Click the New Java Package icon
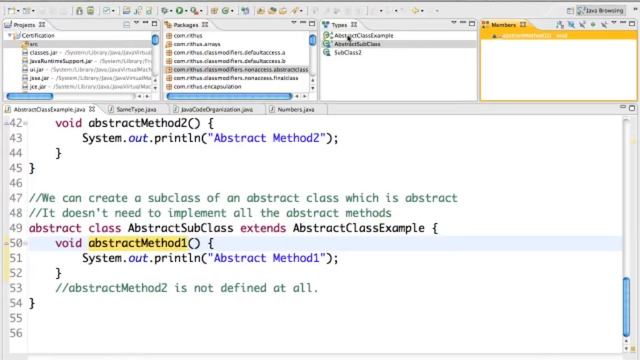640x360 pixels. click(214, 11)
